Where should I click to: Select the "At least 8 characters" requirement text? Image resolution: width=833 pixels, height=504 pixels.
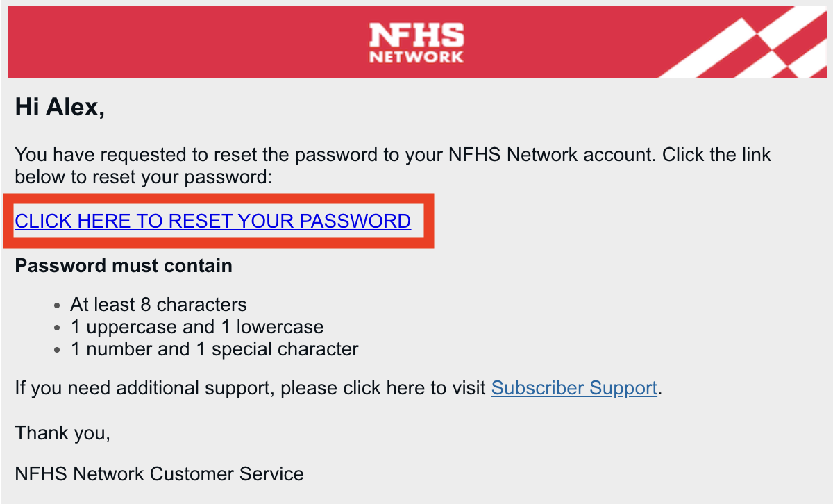158,304
